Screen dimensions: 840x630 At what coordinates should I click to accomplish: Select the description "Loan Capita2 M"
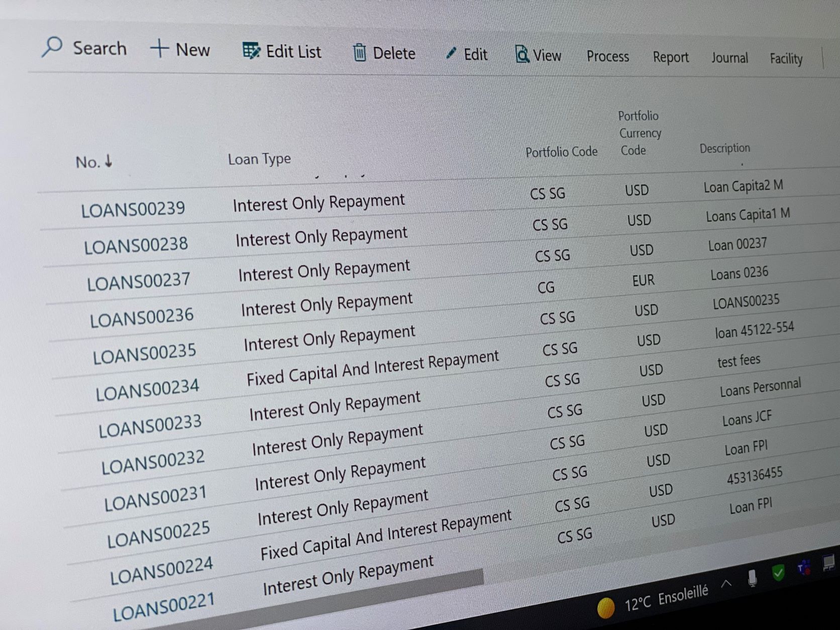(744, 186)
